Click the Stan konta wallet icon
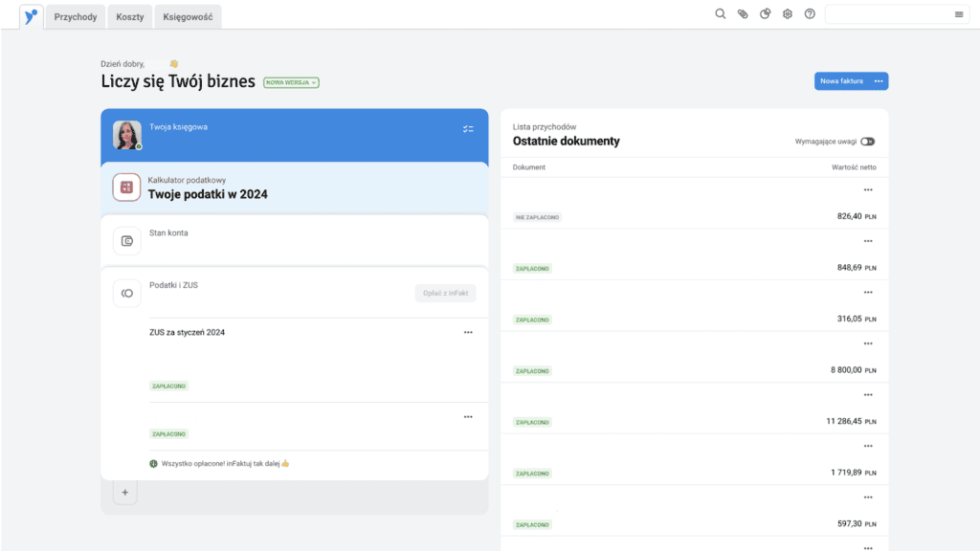 tap(127, 241)
